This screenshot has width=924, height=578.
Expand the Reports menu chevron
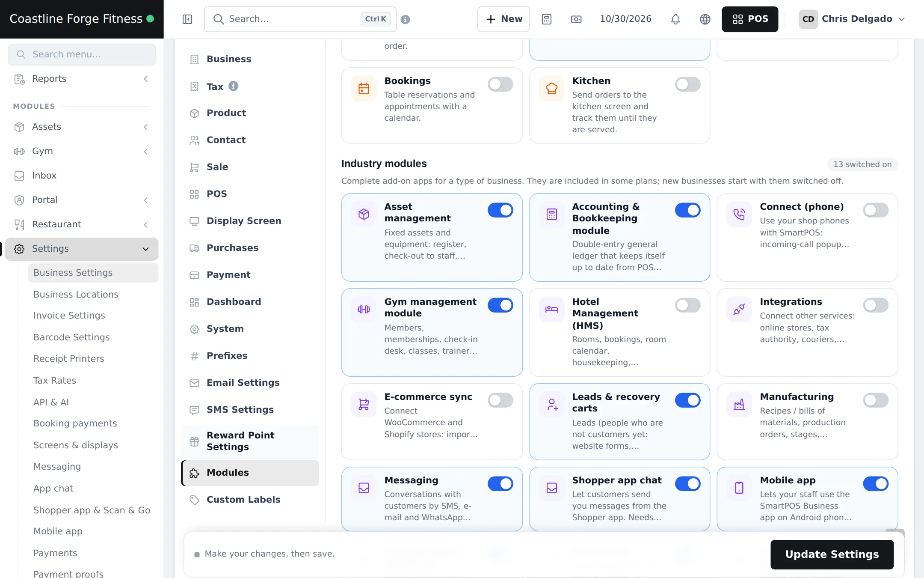(145, 79)
